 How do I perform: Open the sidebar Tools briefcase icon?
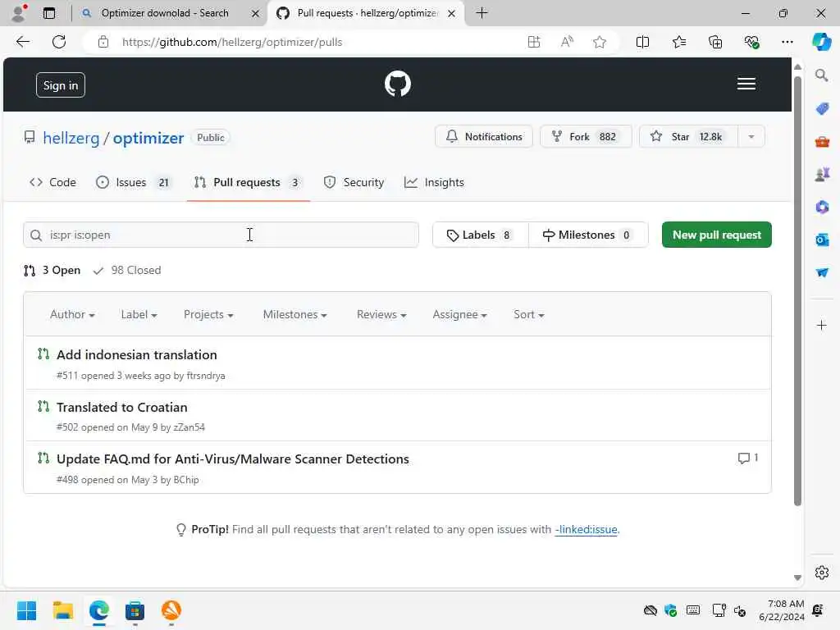coord(822,142)
